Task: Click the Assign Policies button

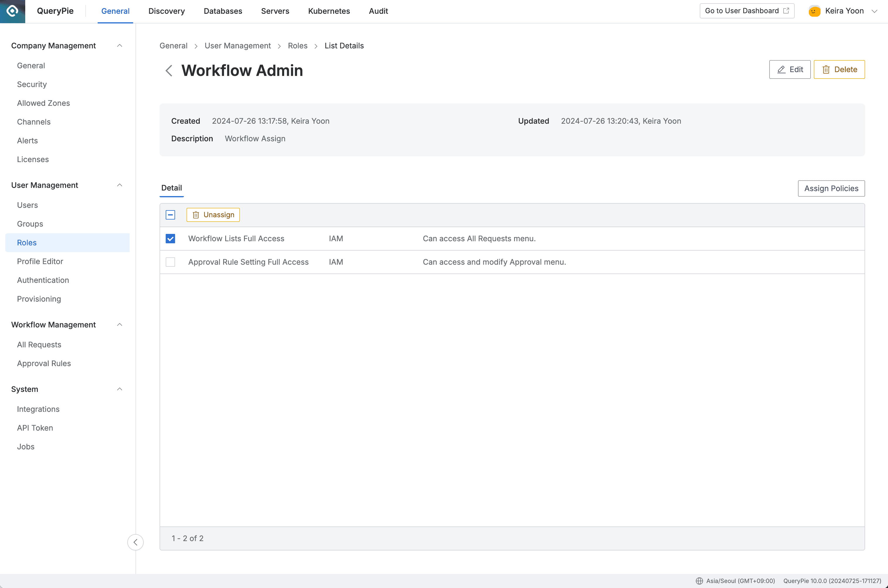Action: (831, 188)
